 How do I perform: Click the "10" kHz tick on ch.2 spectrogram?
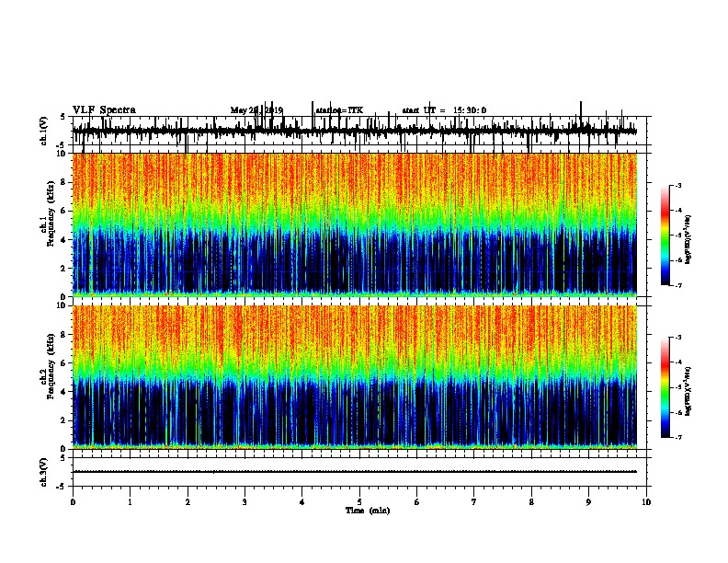[63, 305]
